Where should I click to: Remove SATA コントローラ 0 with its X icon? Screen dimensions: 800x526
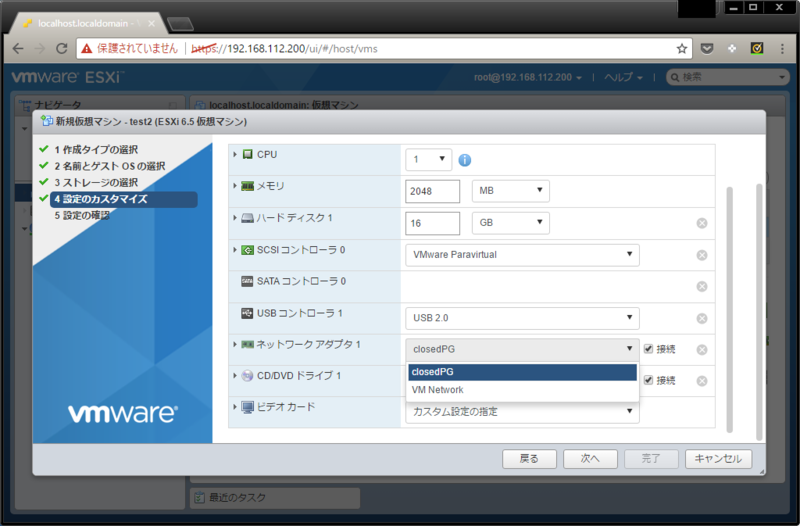tap(702, 286)
